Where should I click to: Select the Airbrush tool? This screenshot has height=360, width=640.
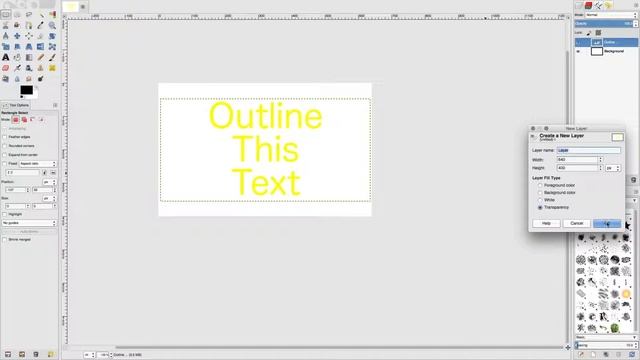point(17,68)
